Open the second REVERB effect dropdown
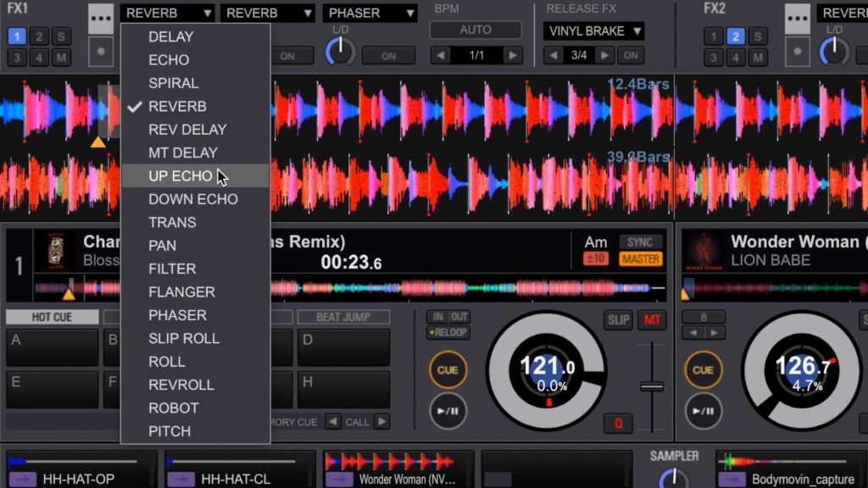The image size is (868, 488). click(267, 13)
